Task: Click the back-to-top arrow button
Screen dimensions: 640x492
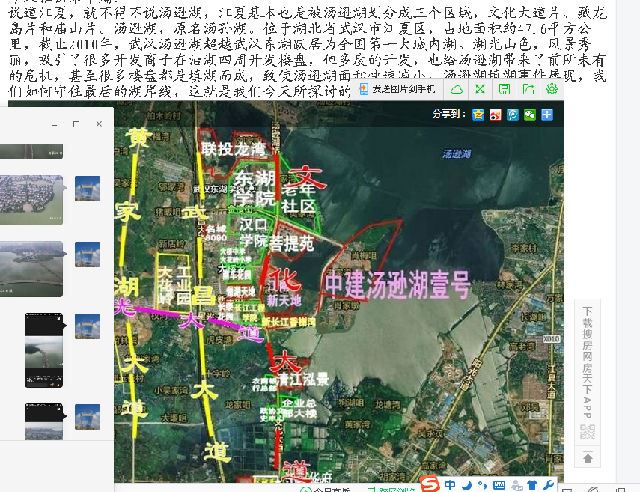Action: pos(588,458)
